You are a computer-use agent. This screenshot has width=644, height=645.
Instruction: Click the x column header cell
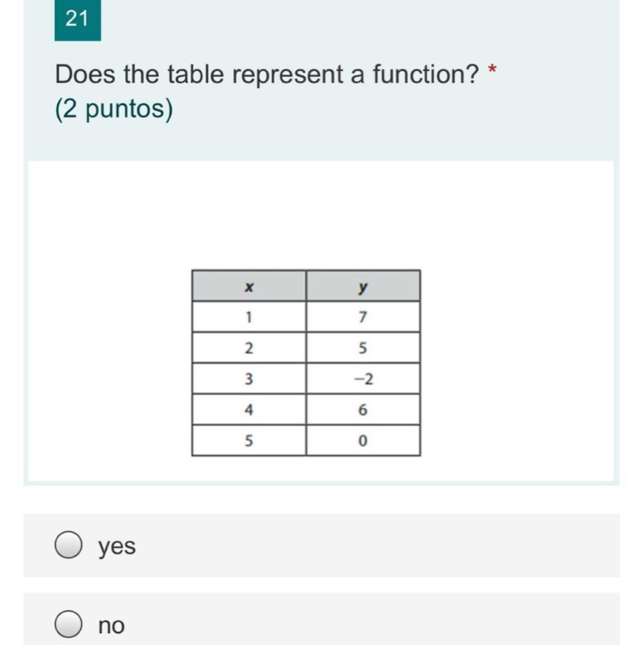tap(249, 286)
